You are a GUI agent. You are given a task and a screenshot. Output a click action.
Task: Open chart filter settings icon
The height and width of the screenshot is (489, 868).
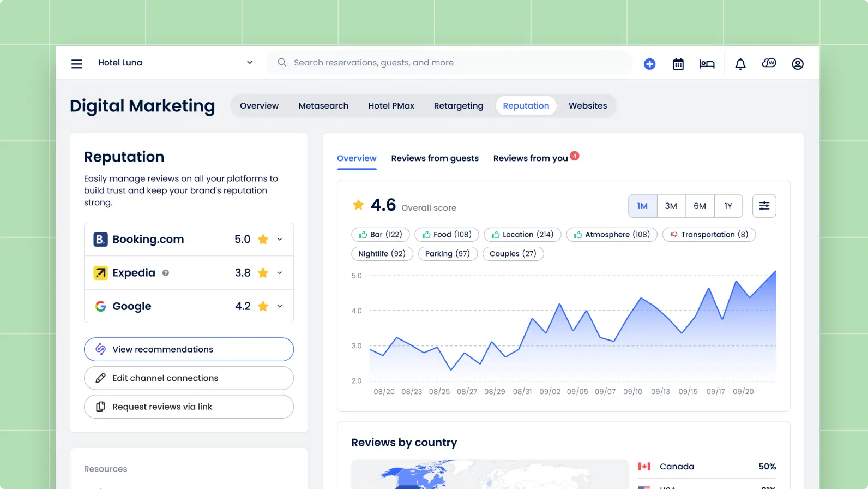(x=764, y=206)
